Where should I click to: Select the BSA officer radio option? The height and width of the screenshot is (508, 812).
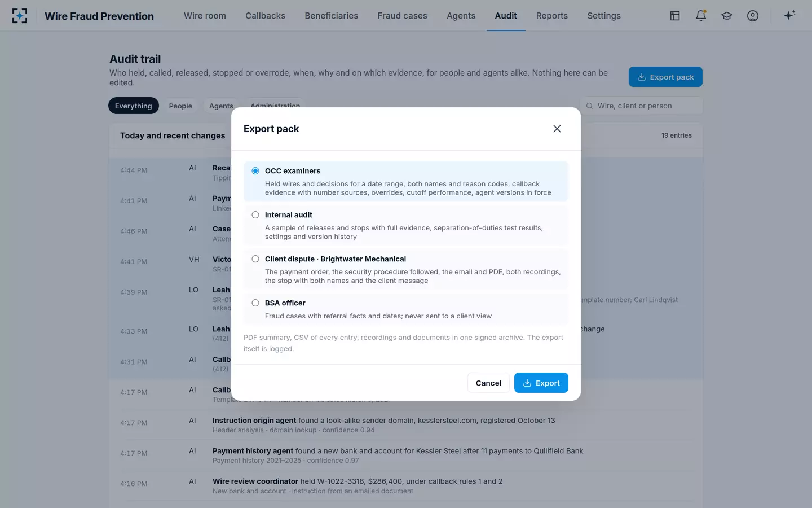255,303
